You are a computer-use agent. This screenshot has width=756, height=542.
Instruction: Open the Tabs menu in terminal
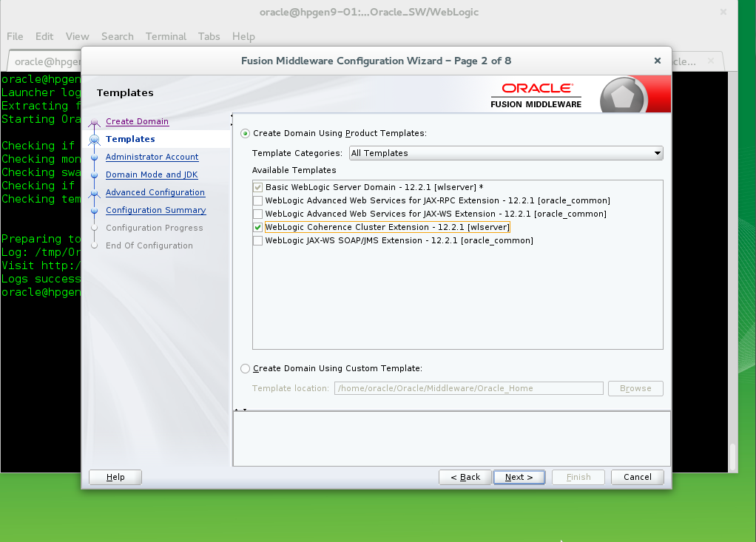point(209,36)
